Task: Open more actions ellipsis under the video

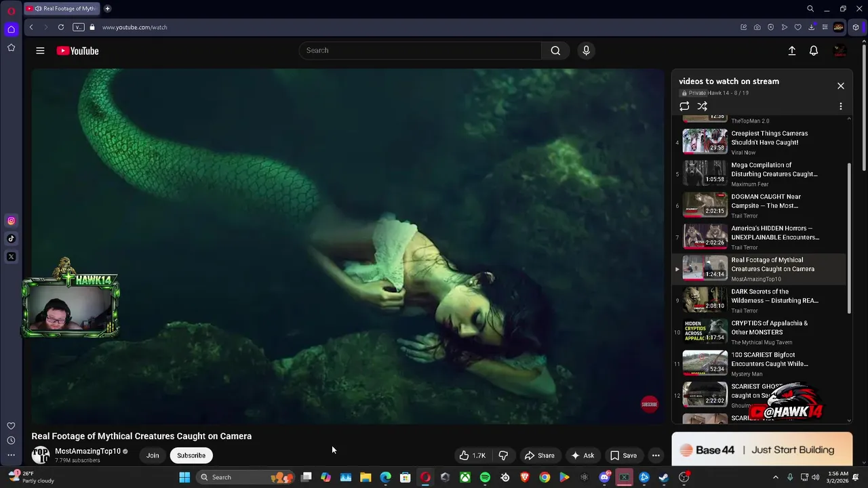Action: pos(656,455)
